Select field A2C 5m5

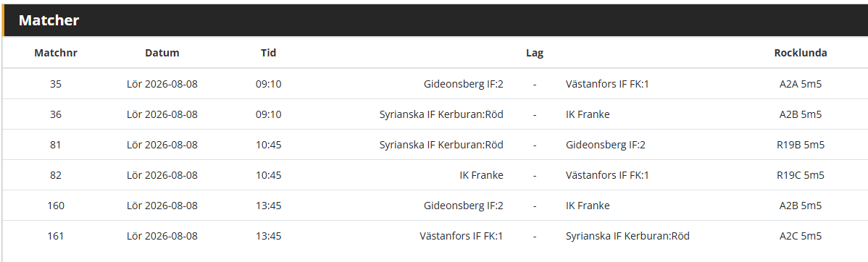[x=801, y=236]
